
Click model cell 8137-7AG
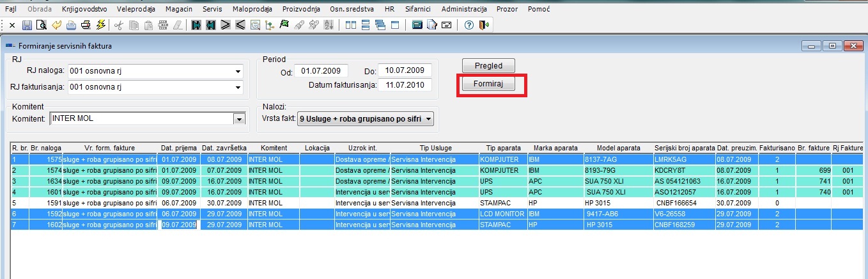[618, 159]
